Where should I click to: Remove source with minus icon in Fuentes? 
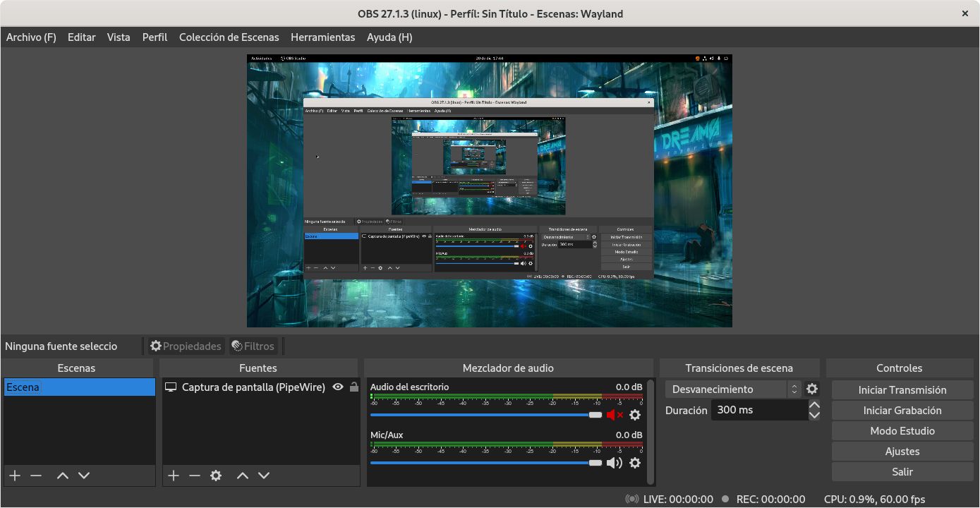[195, 476]
